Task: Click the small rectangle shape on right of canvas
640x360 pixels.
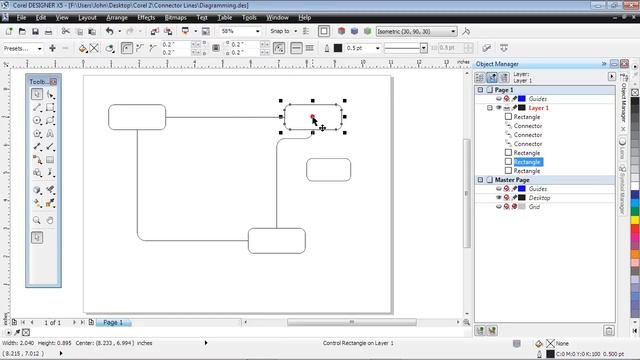Action: [x=329, y=170]
